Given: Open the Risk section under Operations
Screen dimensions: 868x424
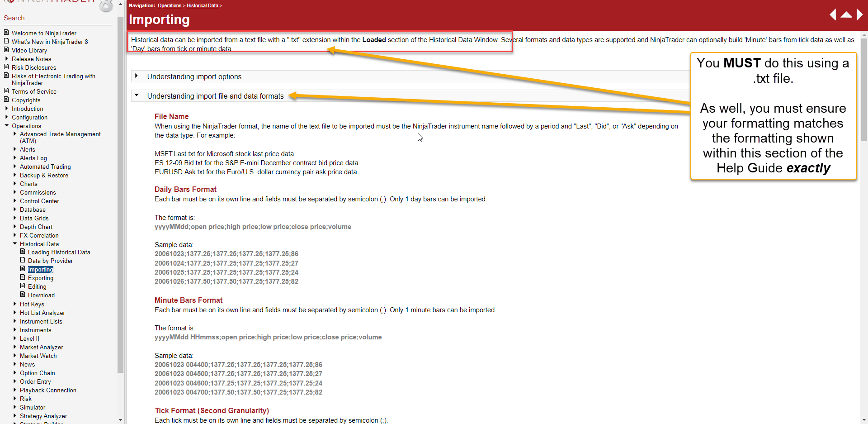Looking at the screenshot, I should (26, 399).
